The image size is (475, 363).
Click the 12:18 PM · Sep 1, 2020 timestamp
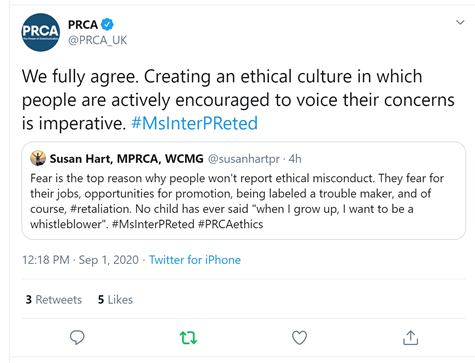pyautogui.click(x=80, y=260)
